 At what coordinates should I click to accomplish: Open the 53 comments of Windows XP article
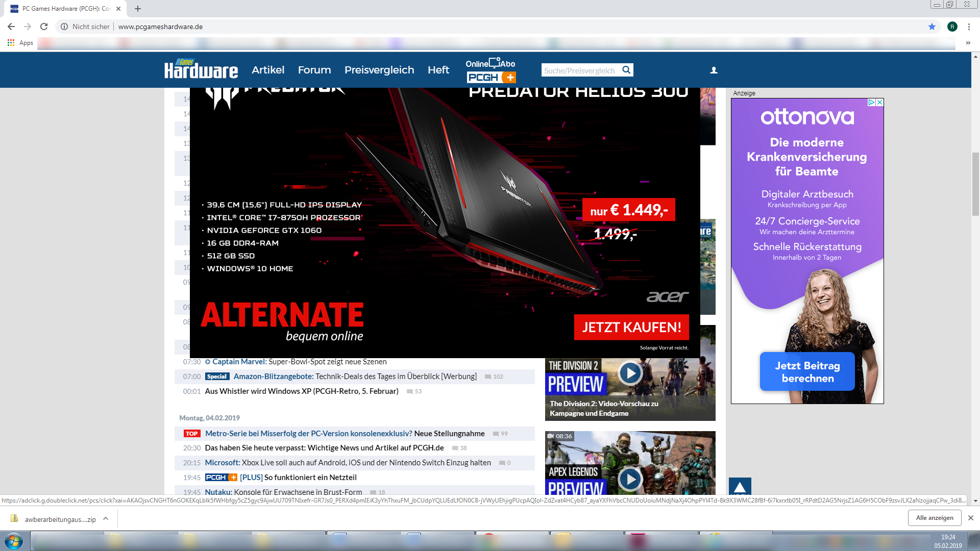(414, 391)
